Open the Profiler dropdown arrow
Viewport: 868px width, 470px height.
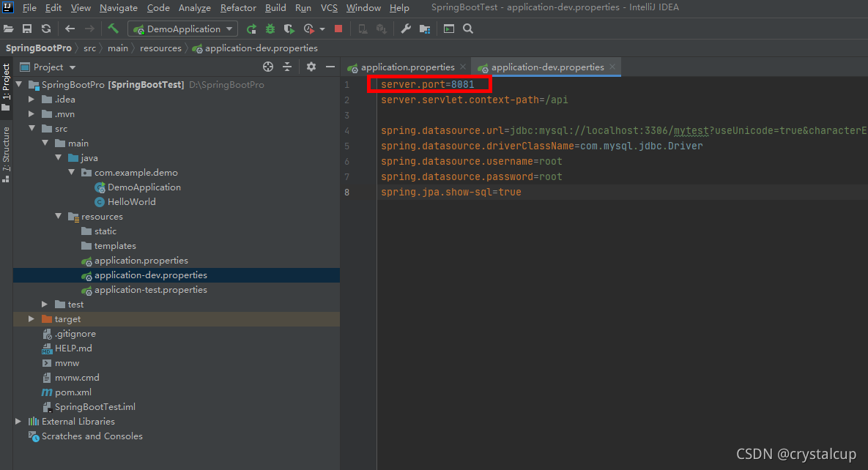pyautogui.click(x=322, y=29)
